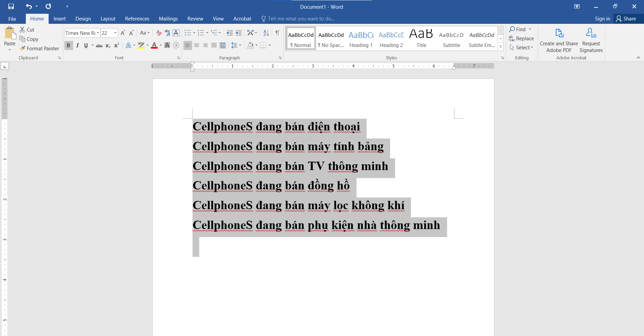The image size is (644, 336).
Task: Open the References tab
Action: tap(137, 19)
